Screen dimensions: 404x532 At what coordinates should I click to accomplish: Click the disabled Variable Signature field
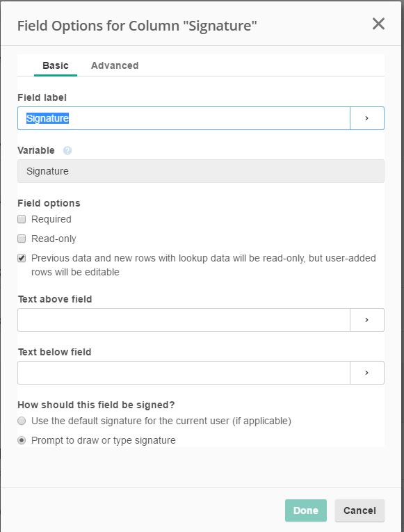click(201, 171)
